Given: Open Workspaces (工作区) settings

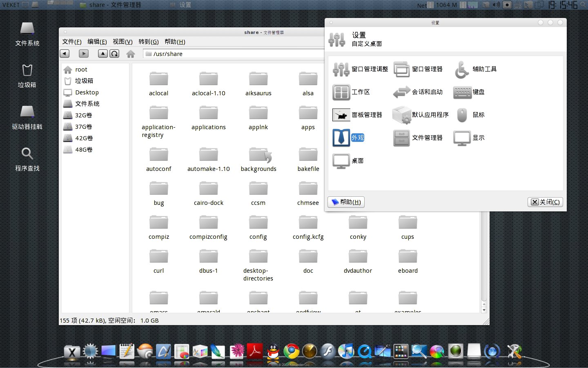Looking at the screenshot, I should coord(351,92).
